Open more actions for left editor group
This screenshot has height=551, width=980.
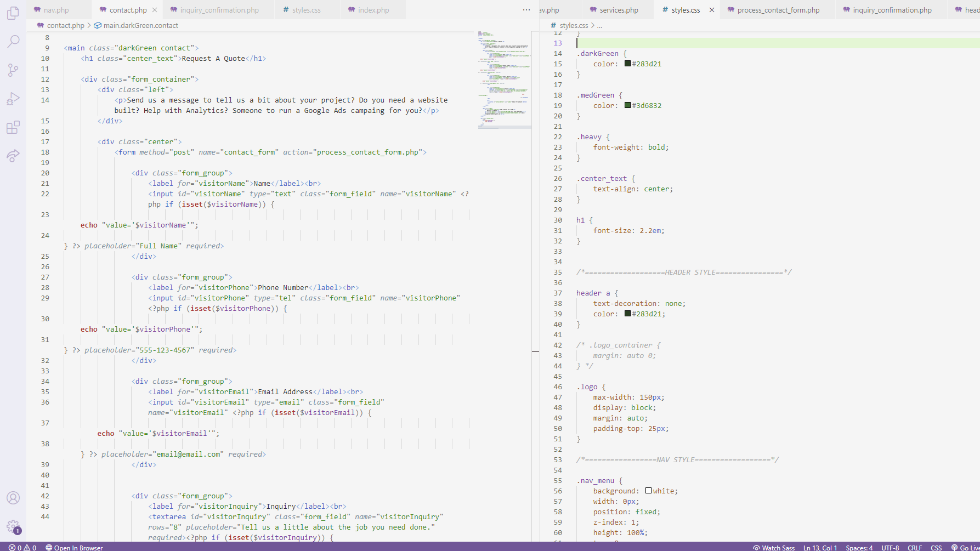tap(526, 10)
